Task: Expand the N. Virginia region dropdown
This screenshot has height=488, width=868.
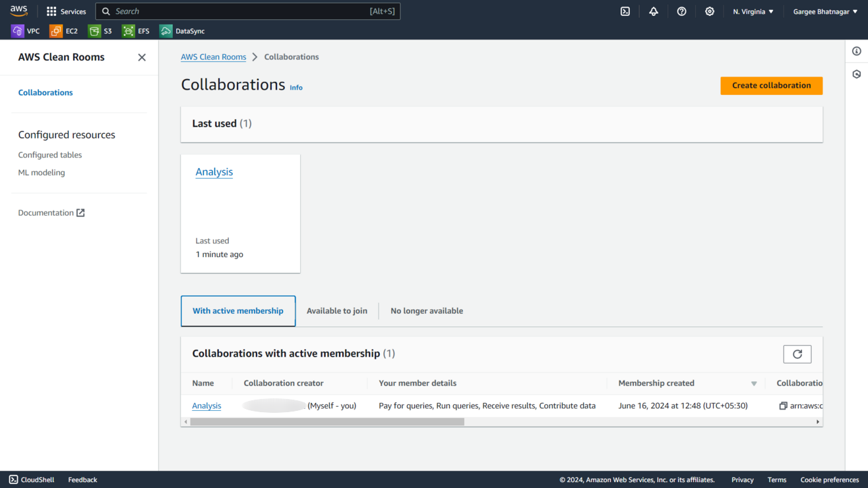Action: [753, 11]
